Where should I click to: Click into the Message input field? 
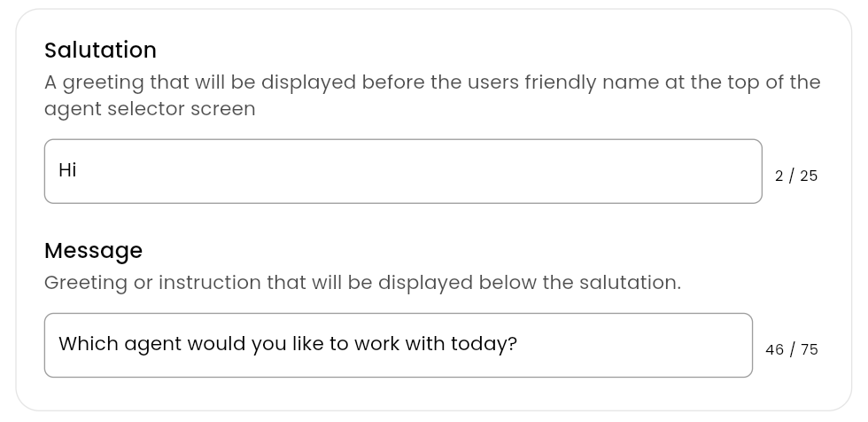[399, 345]
